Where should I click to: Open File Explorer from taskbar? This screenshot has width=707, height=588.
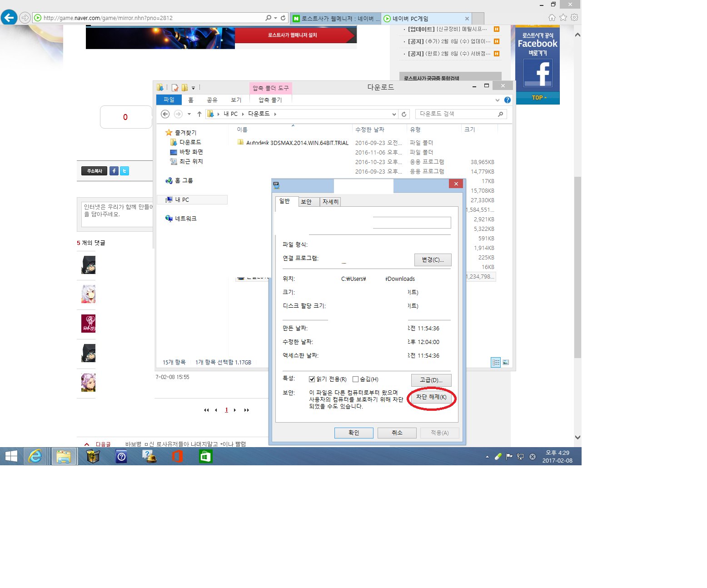[x=64, y=456]
